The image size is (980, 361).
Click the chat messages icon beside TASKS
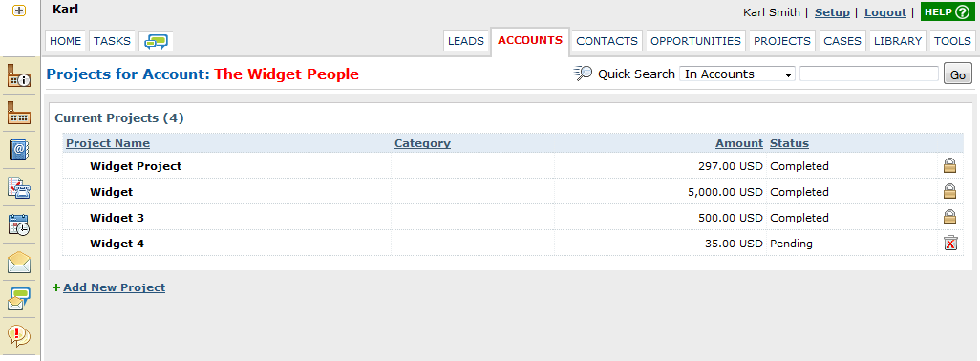pos(157,41)
